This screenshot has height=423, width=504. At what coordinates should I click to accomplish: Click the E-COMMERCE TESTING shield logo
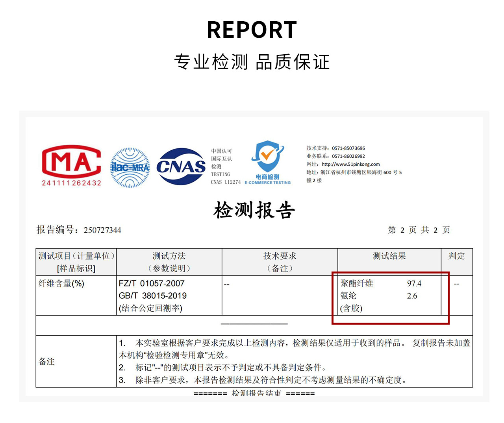click(x=268, y=162)
